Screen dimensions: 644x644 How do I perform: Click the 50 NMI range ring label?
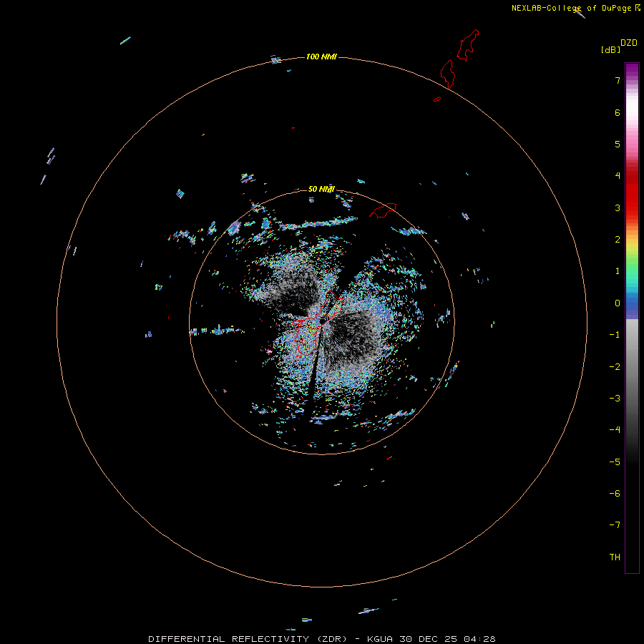point(321,189)
